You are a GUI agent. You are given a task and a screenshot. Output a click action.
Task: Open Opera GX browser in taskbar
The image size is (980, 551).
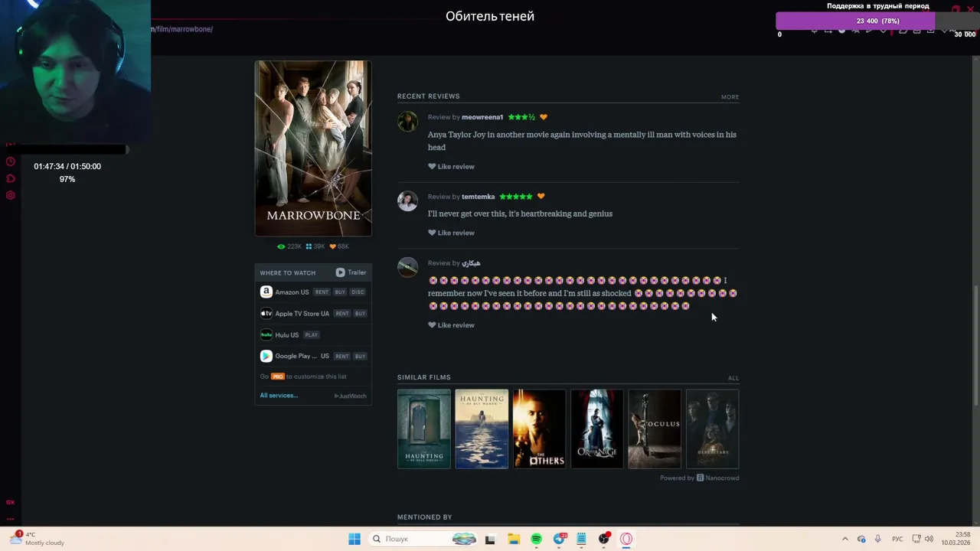pos(626,539)
